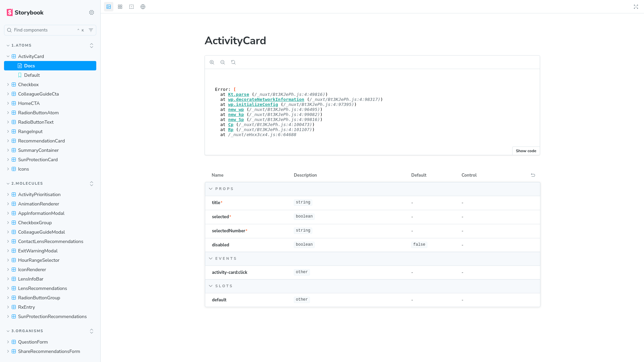Follow the new Sp stack link
This screenshot has height=362, width=644.
(236, 120)
